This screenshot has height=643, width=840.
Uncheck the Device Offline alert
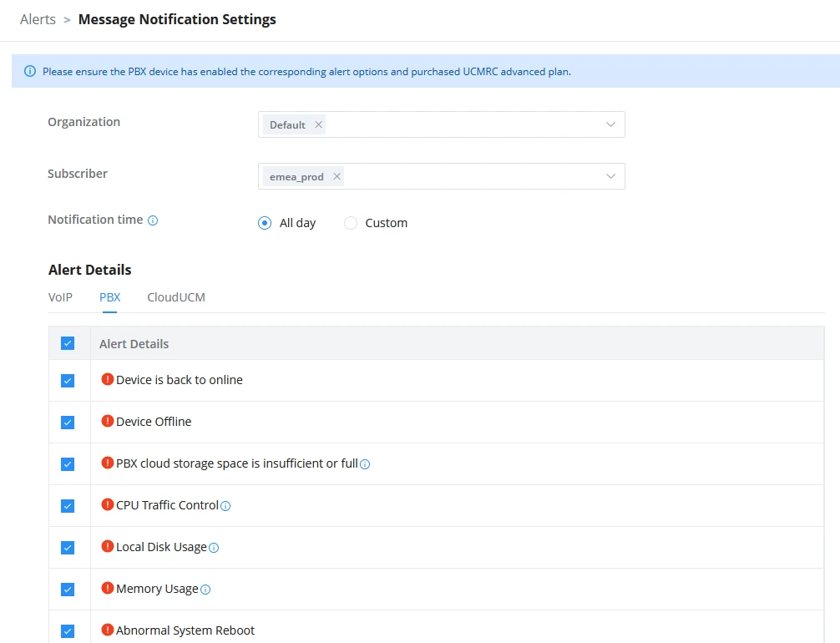click(x=68, y=423)
